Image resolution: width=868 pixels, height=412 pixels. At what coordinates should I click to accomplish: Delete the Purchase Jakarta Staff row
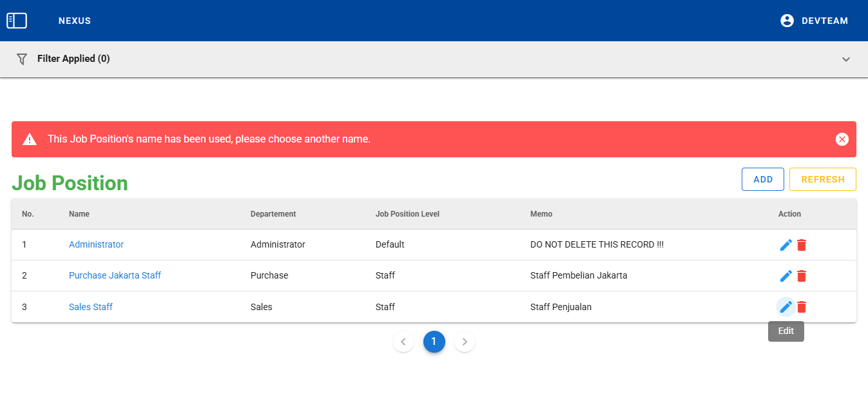coord(802,276)
